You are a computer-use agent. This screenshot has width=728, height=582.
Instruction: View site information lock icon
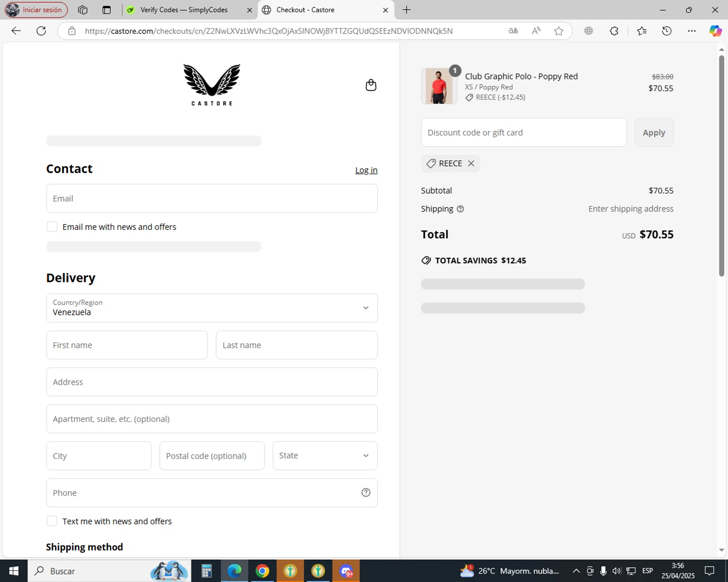point(72,31)
